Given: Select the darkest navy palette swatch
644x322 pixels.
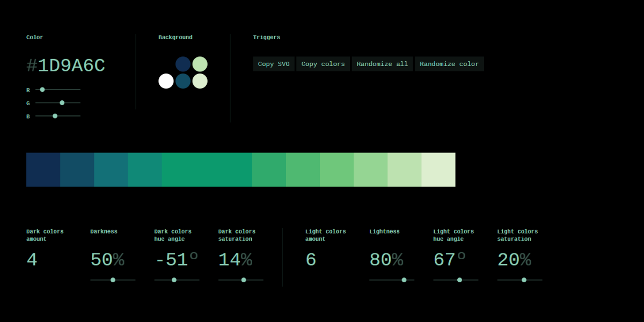Looking at the screenshot, I should [43, 170].
